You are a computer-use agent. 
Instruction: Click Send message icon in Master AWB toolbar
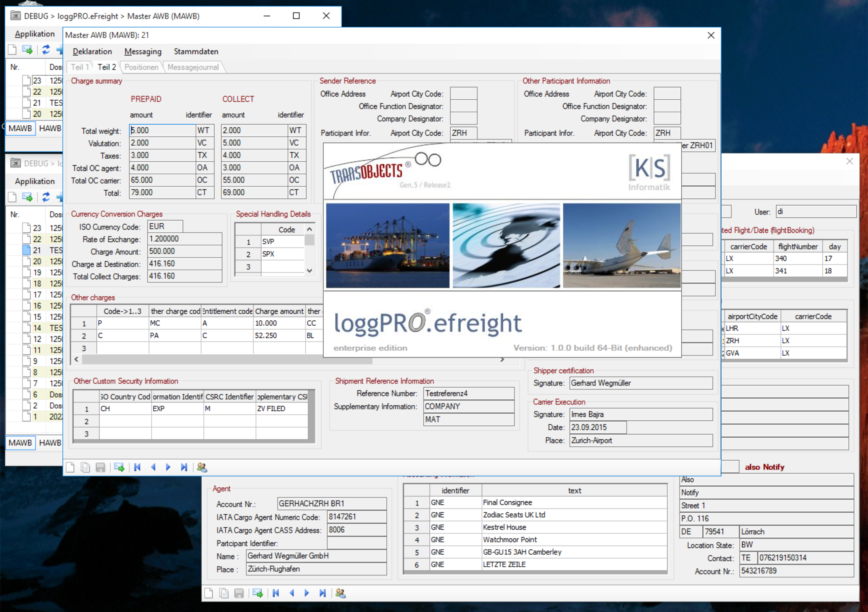119,468
